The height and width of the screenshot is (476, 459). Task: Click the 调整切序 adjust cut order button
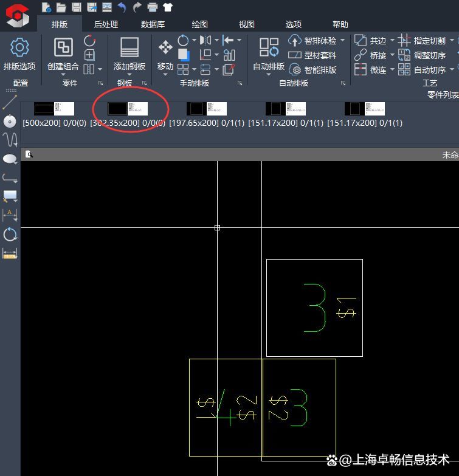pyautogui.click(x=422, y=55)
